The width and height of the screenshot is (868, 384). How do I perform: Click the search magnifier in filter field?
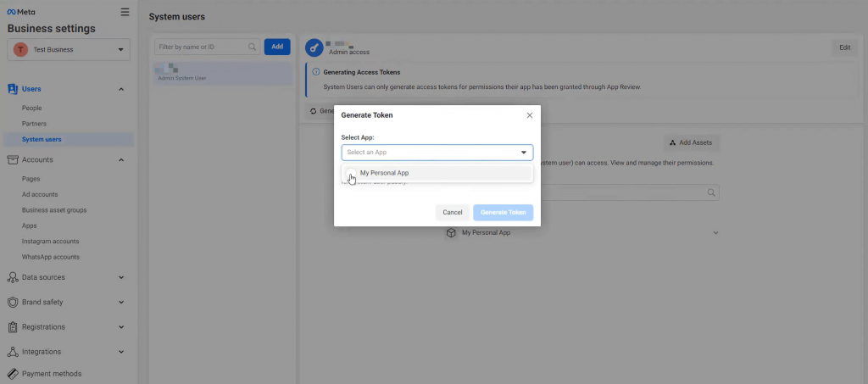coord(252,47)
